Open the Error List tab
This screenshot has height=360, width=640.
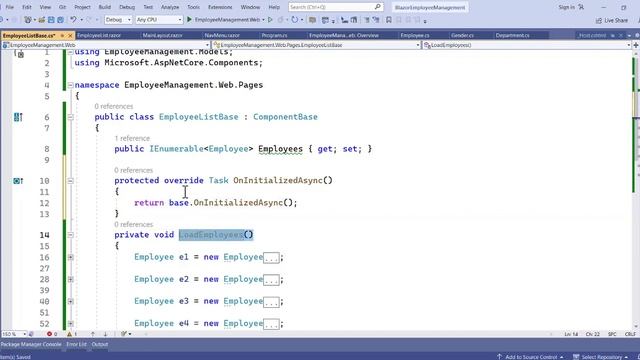tap(76, 344)
